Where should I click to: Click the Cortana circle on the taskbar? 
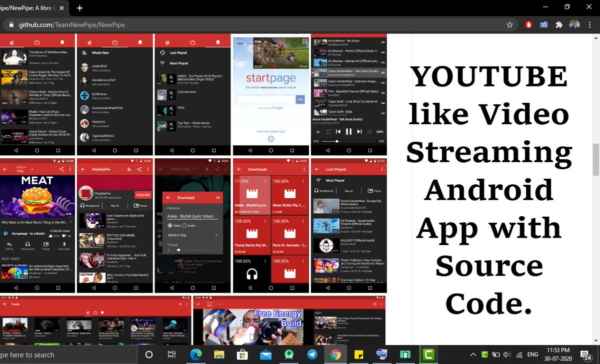coord(148,355)
